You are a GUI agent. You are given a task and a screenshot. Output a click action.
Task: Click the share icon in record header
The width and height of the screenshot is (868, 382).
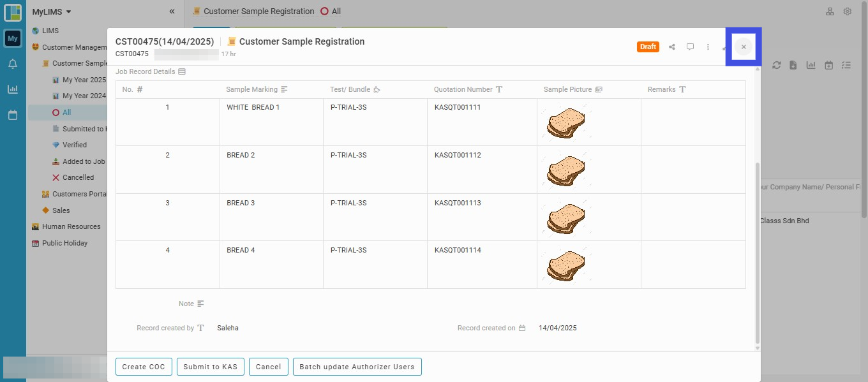(x=672, y=47)
